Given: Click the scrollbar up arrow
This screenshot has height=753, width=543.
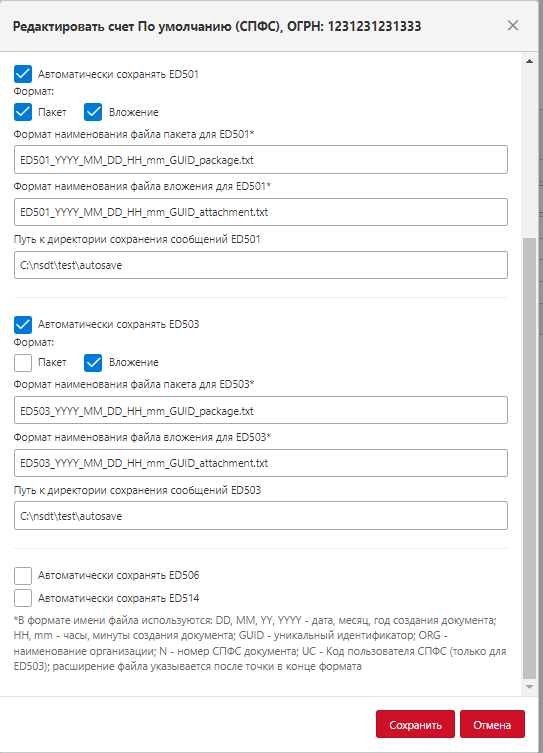Looking at the screenshot, I should (530, 61).
